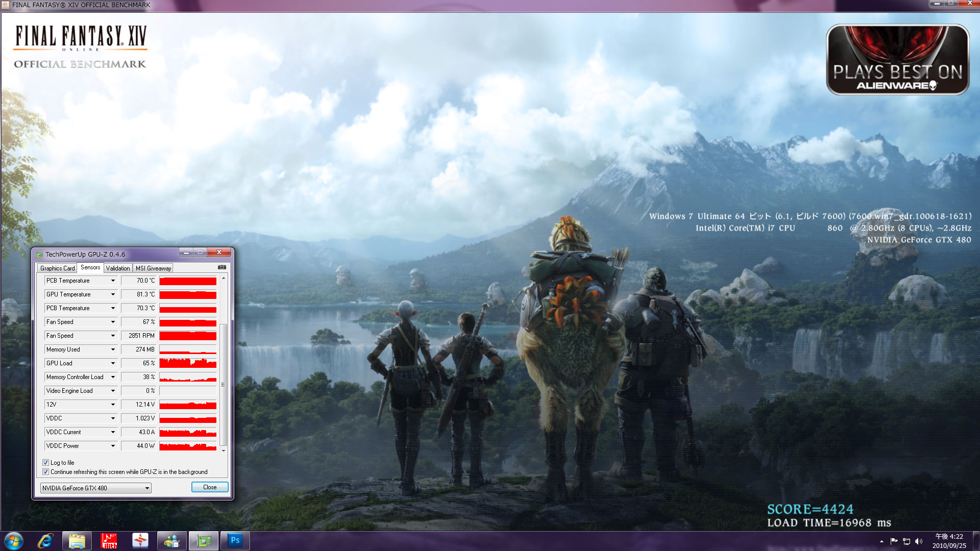Click the Memory Controller Load history graph
Image resolution: width=980 pixels, height=551 pixels.
click(x=188, y=377)
